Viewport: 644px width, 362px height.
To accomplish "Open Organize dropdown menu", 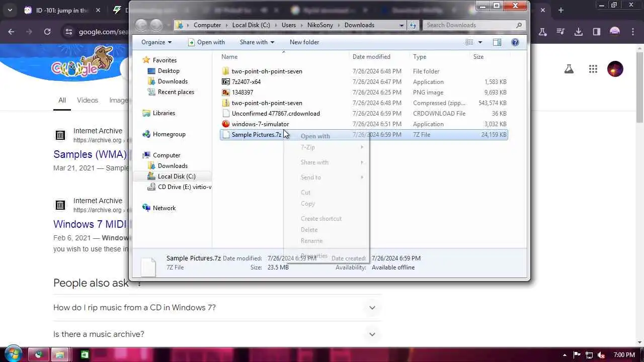I will pos(156,42).
